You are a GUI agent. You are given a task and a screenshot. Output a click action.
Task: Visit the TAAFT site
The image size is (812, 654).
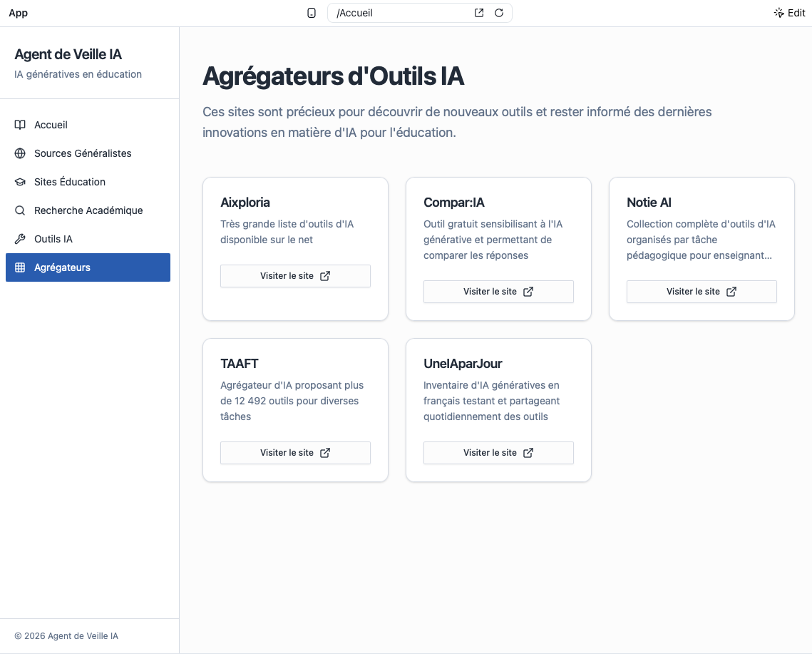click(x=295, y=453)
